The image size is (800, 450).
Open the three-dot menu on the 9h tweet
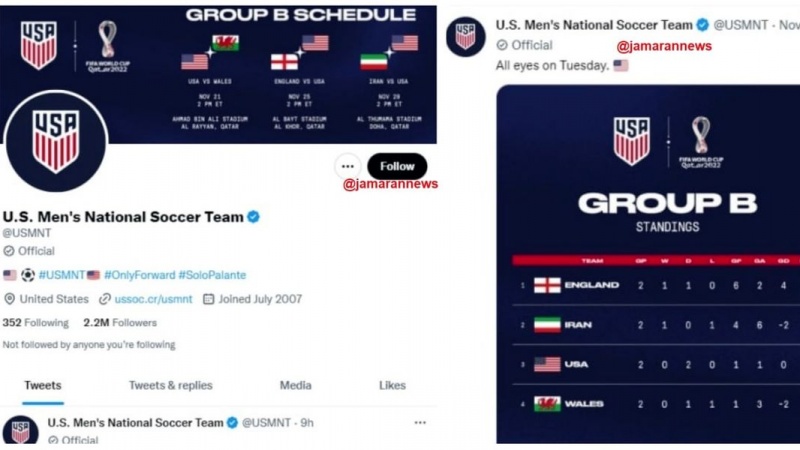coord(420,423)
